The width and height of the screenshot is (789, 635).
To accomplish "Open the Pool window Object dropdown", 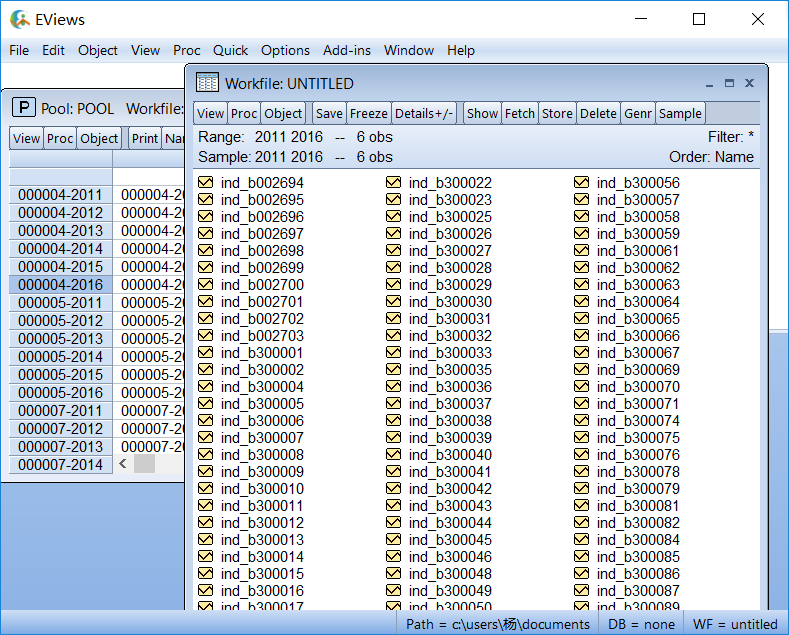I will [x=99, y=138].
